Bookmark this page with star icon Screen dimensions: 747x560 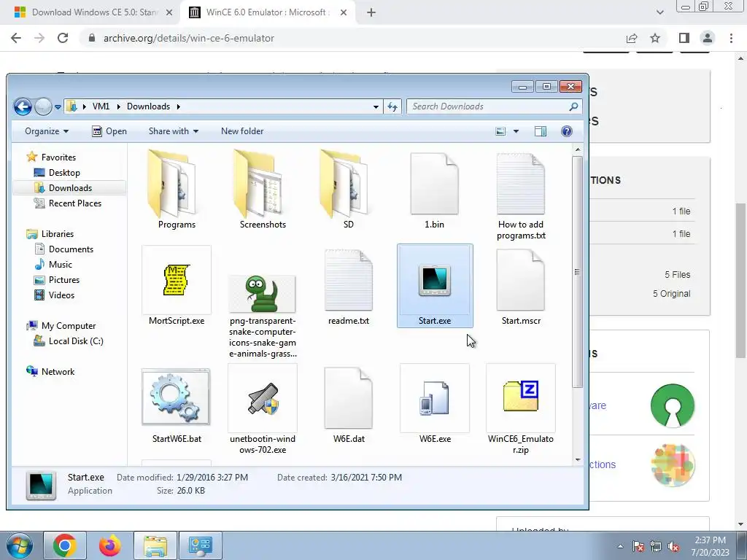coord(655,38)
